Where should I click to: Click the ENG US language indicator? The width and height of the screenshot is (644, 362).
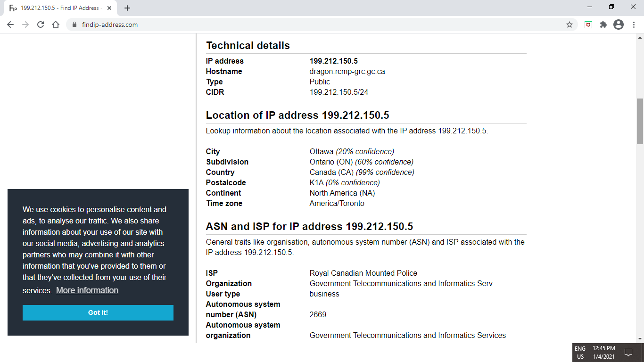580,353
